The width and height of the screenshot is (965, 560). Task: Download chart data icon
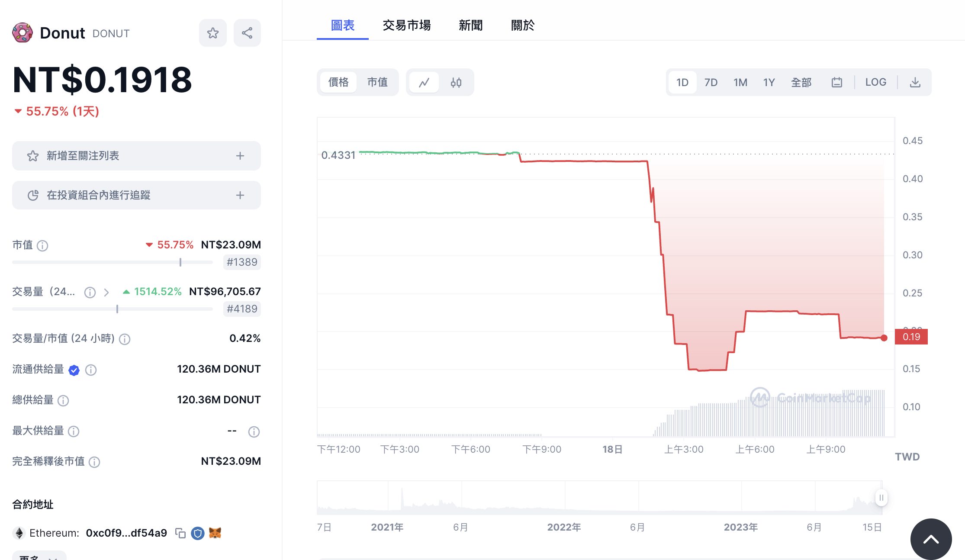(915, 82)
